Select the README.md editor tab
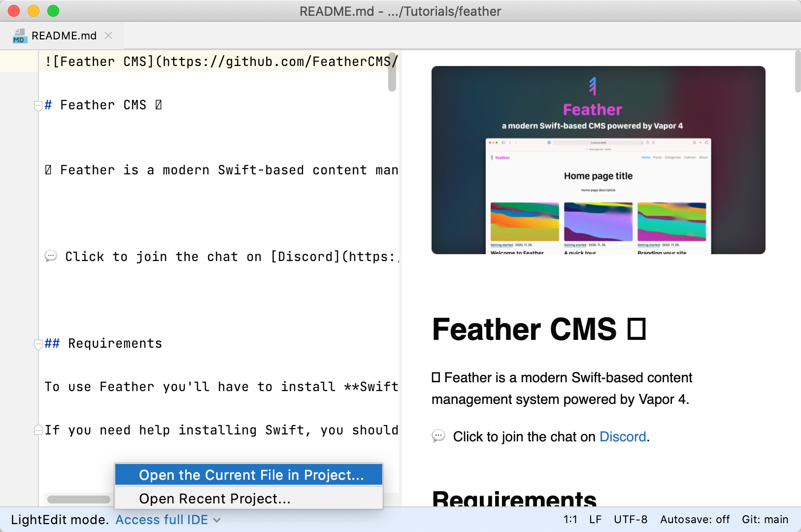Image resolution: width=801 pixels, height=532 pixels. coord(62,35)
